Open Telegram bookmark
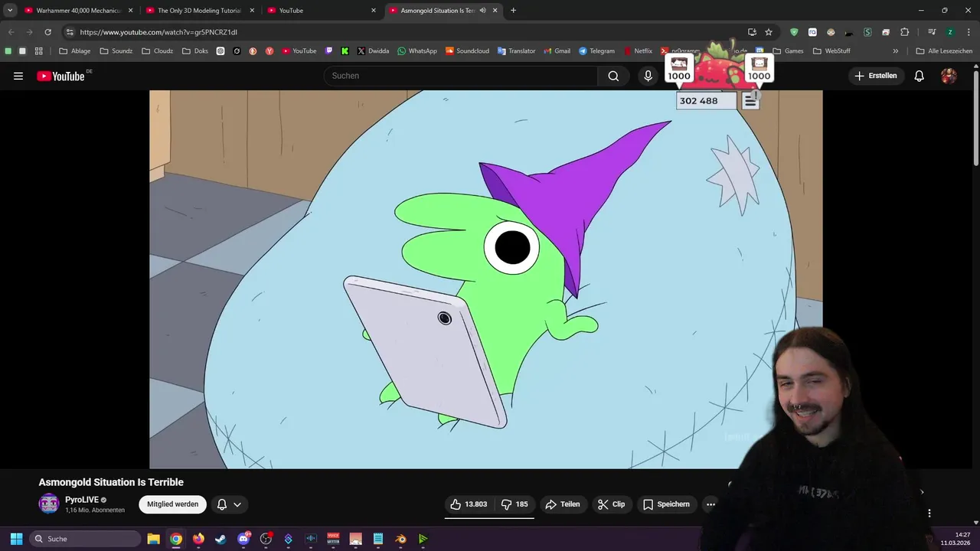 click(x=596, y=51)
